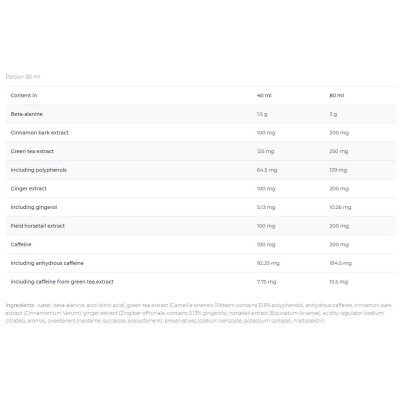Select the Ginger extract row label

pyautogui.click(x=29, y=189)
